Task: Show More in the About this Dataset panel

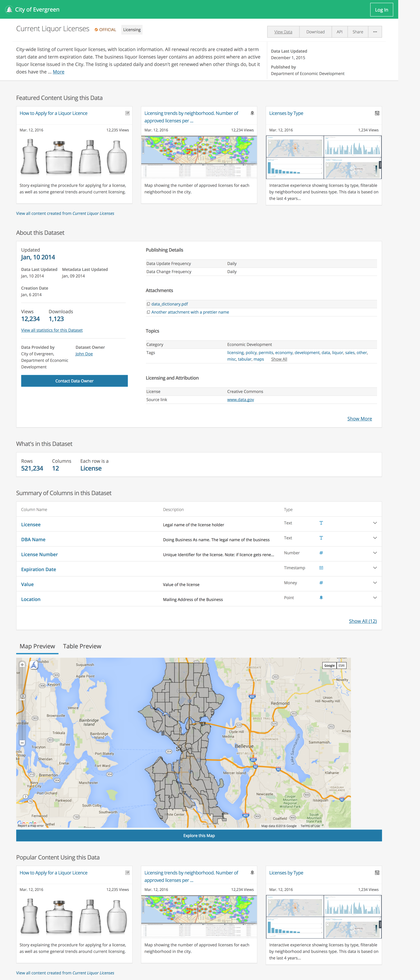Action: tap(359, 419)
